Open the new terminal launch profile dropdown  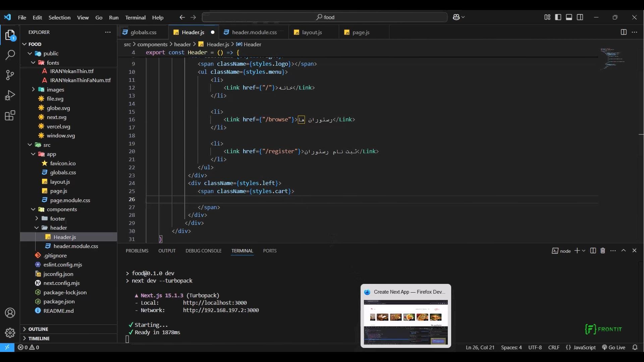tap(584, 251)
